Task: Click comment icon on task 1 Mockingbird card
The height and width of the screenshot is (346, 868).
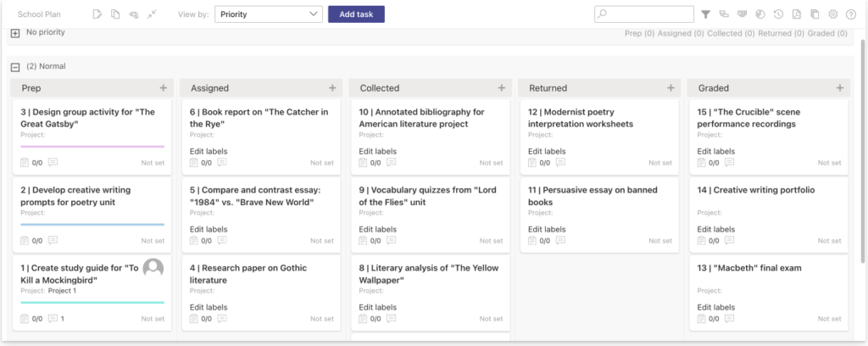Action: click(53, 318)
